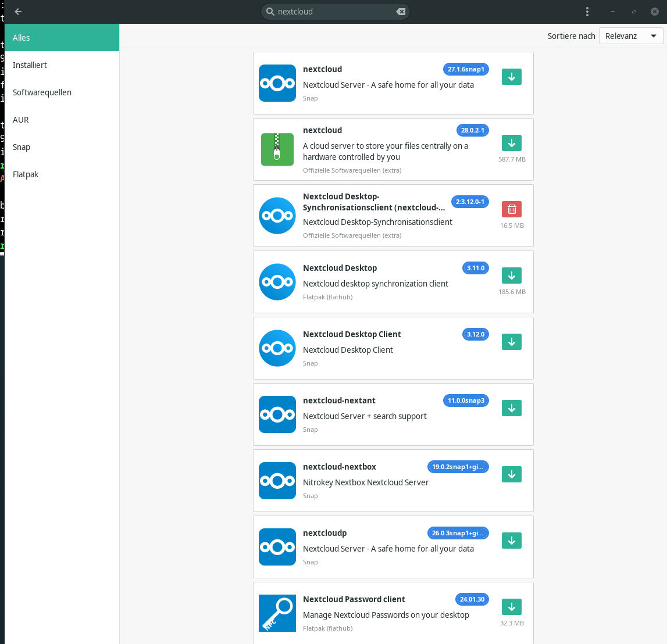Install the nextcloud-nextant package

point(511,408)
